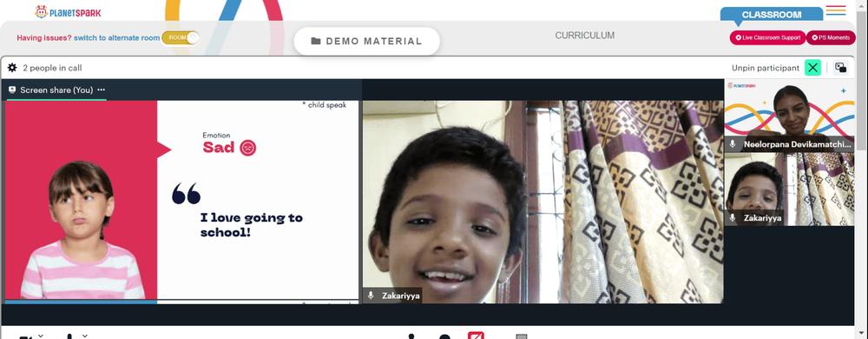Screen dimensions: 868x339
Task: Click the 'I love going to school!' quote
Action: [252, 225]
